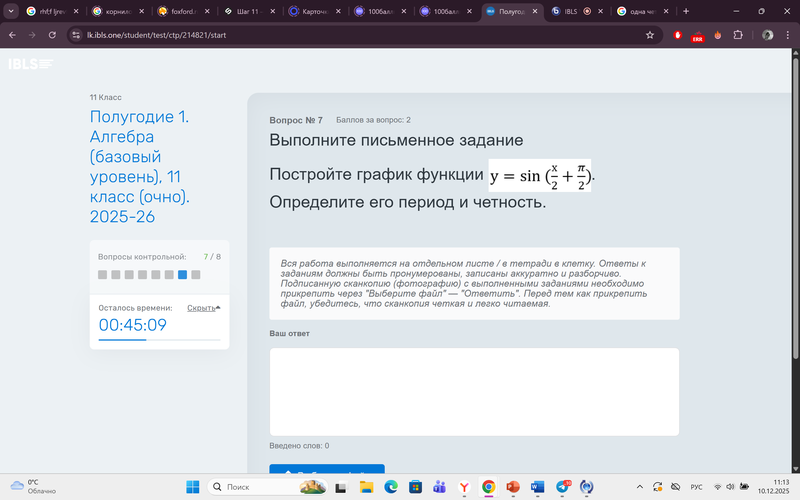Open Microsoft Word from the taskbar

pyautogui.click(x=537, y=486)
